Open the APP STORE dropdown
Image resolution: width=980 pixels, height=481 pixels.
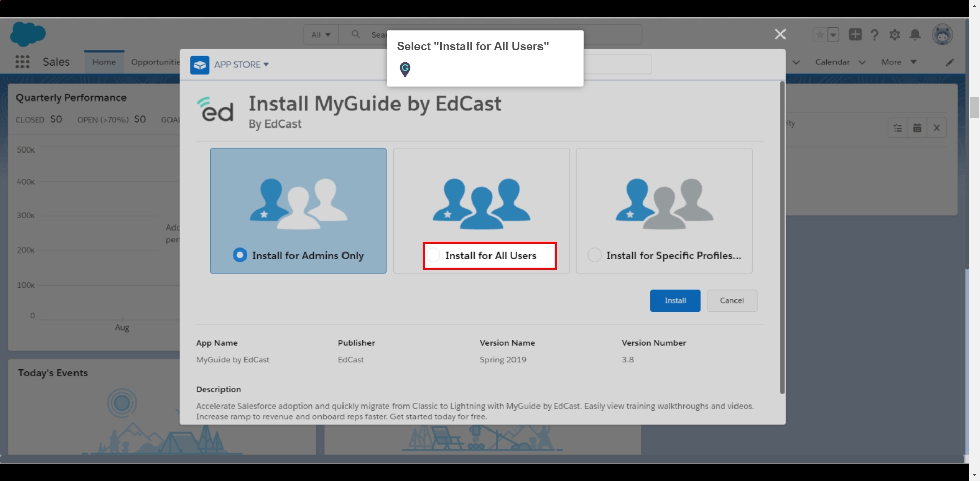click(x=241, y=65)
